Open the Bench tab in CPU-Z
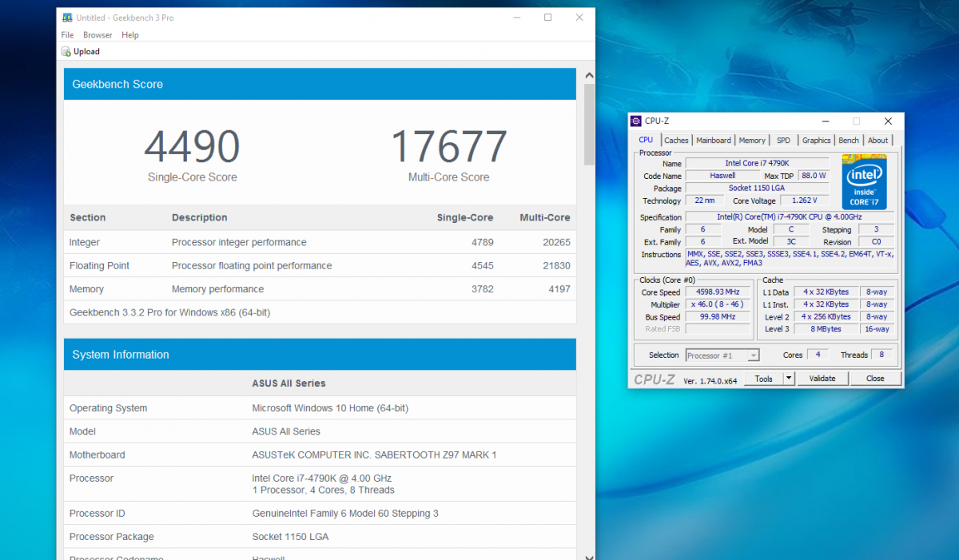959x560 pixels. [x=849, y=141]
